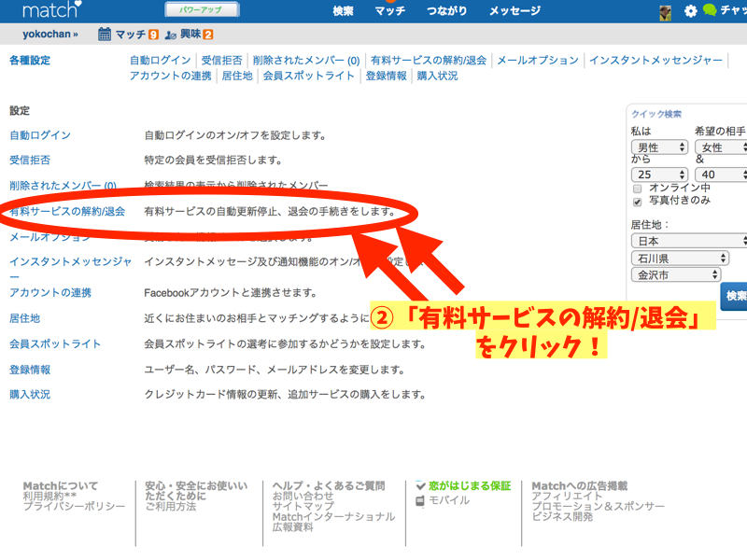Click アフィリエイト footer link
Image resolution: width=747 pixels, height=560 pixels.
pyautogui.click(x=568, y=497)
